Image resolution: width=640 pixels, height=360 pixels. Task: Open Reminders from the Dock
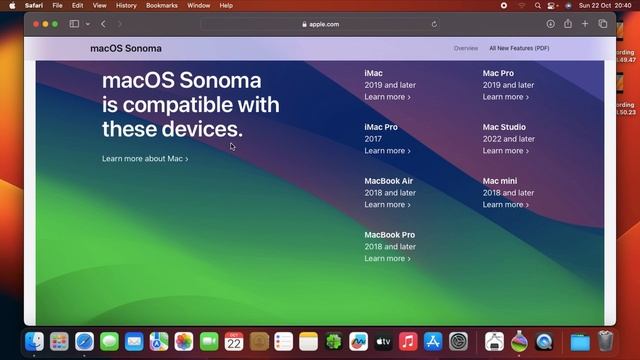click(284, 341)
